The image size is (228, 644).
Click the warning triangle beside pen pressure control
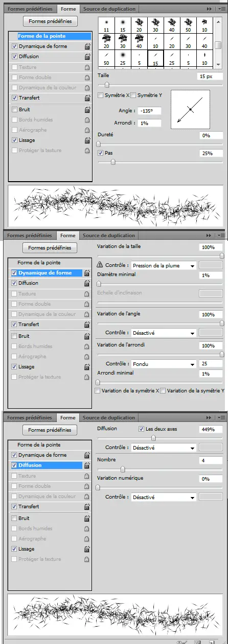point(100,265)
